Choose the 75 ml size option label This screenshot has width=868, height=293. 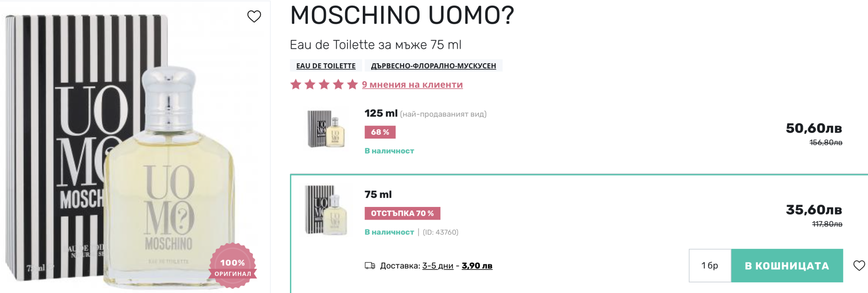pos(378,194)
